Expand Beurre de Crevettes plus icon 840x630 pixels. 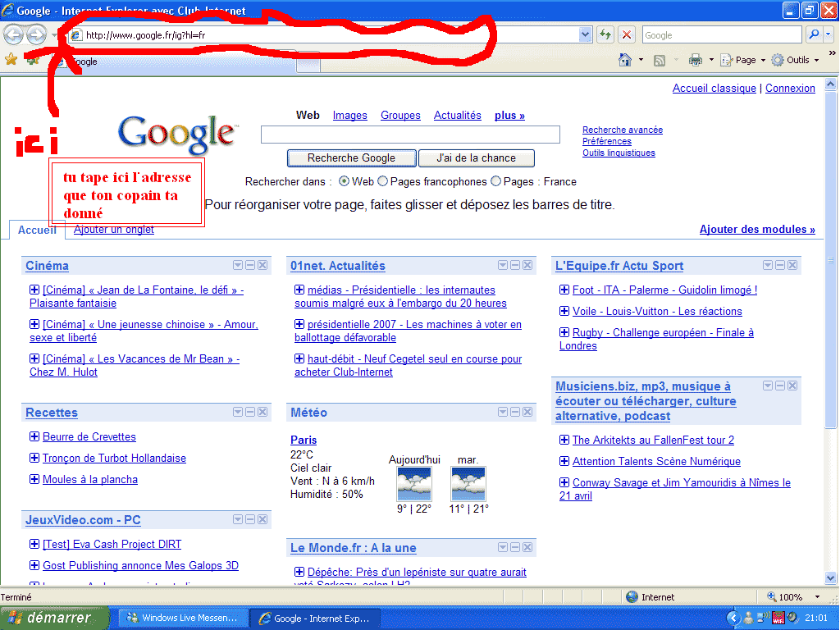point(34,436)
